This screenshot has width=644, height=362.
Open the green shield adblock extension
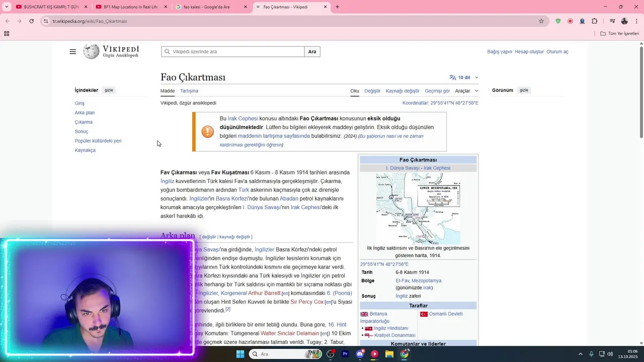[558, 21]
